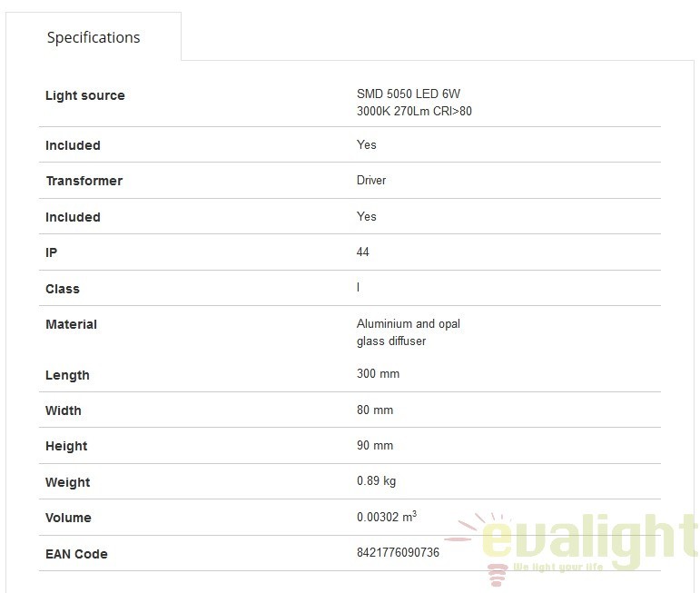Click the EAN Code label
This screenshot has height=593, width=700.
pyautogui.click(x=76, y=554)
